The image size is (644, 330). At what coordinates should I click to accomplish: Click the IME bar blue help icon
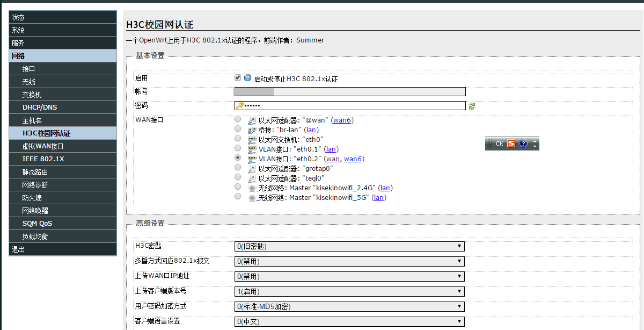523,144
